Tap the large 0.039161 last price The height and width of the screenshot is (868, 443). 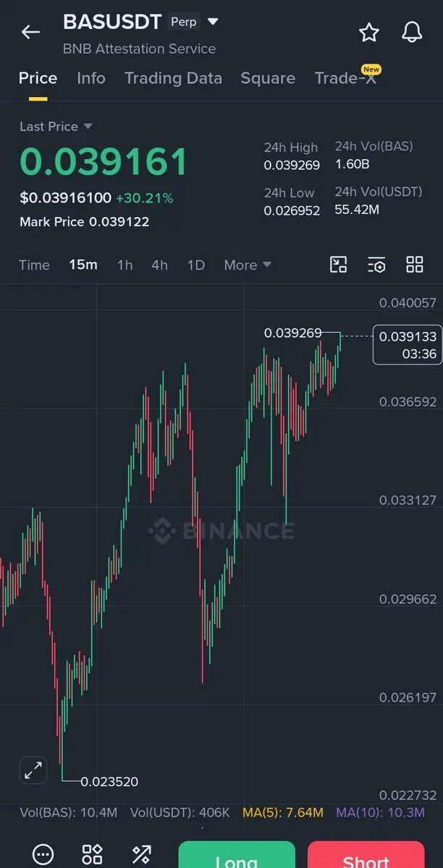[104, 161]
